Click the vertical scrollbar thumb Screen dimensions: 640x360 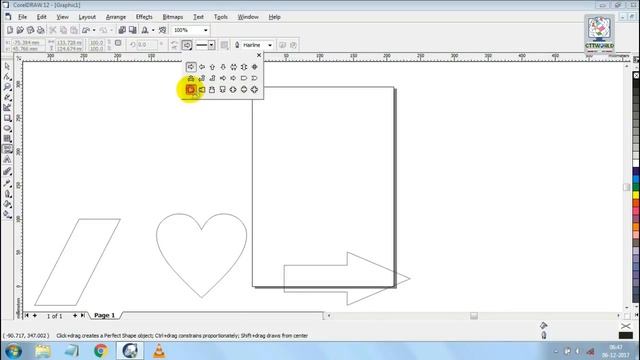point(627,187)
